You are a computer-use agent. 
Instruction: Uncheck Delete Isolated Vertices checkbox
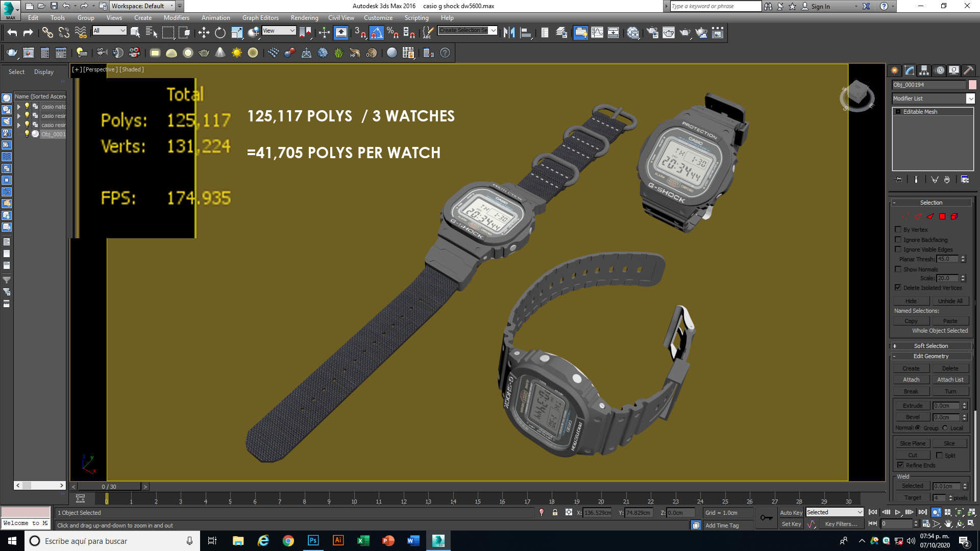point(898,288)
